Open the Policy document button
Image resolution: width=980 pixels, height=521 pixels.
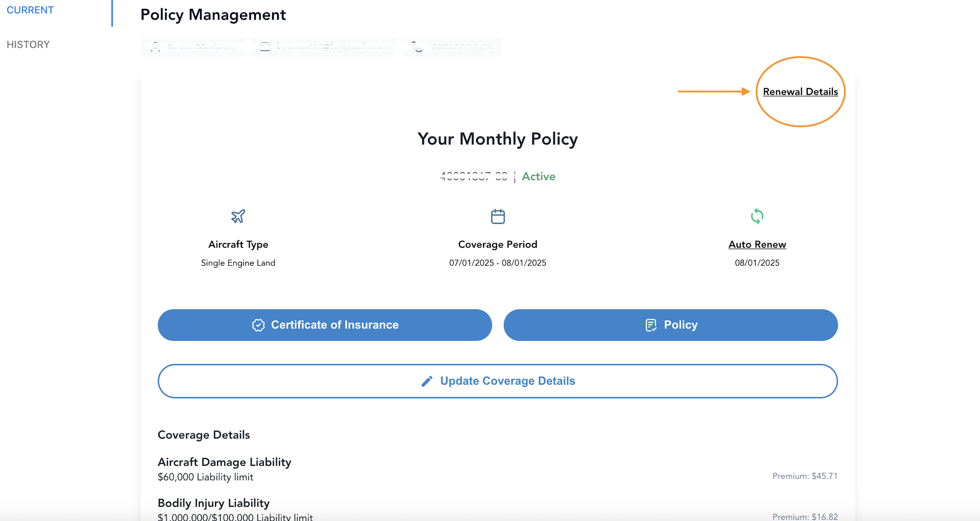[670, 325]
